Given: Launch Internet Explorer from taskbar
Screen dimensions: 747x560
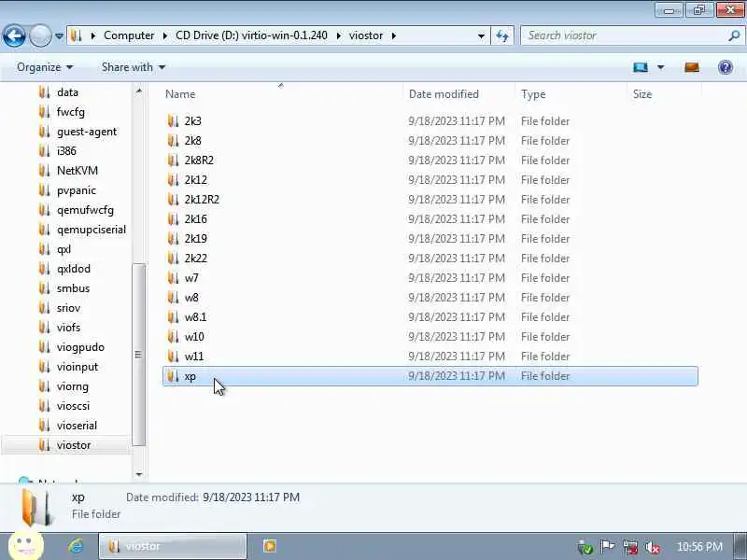Looking at the screenshot, I should (x=76, y=546).
